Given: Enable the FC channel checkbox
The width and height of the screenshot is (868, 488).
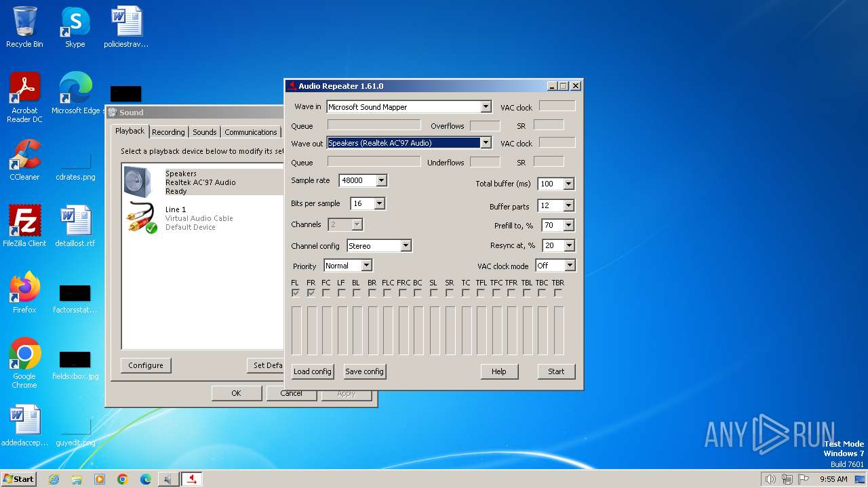Looking at the screenshot, I should (326, 293).
